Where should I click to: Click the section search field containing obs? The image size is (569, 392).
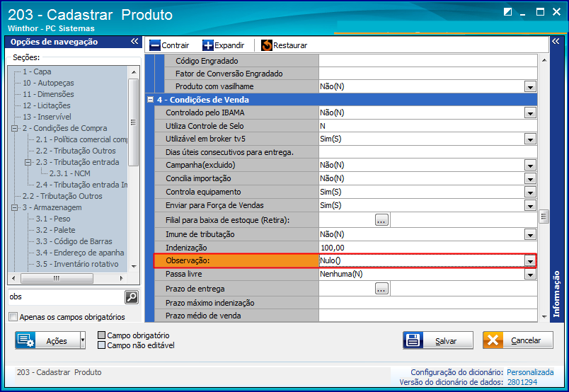[x=66, y=297]
